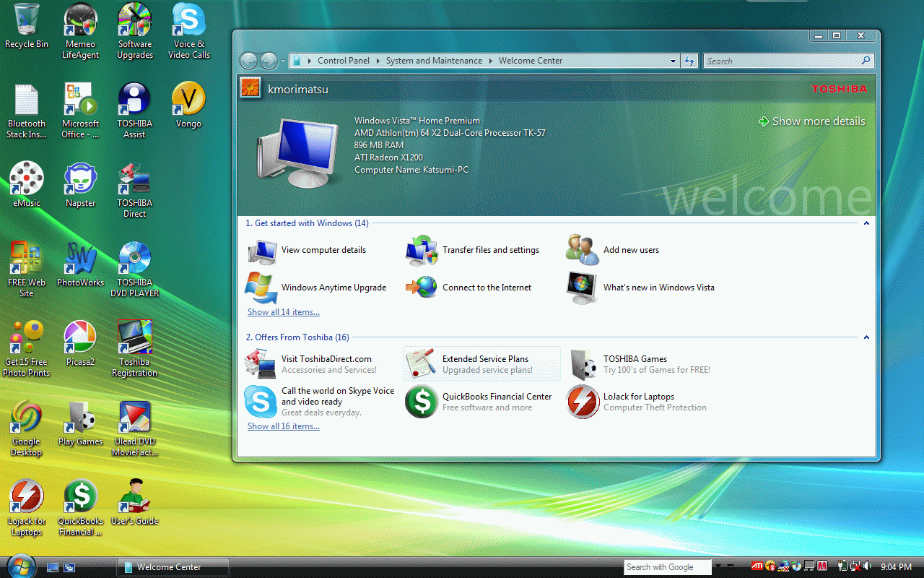Open the Windows Start orb
Screen dimensions: 924x578
click(x=21, y=566)
